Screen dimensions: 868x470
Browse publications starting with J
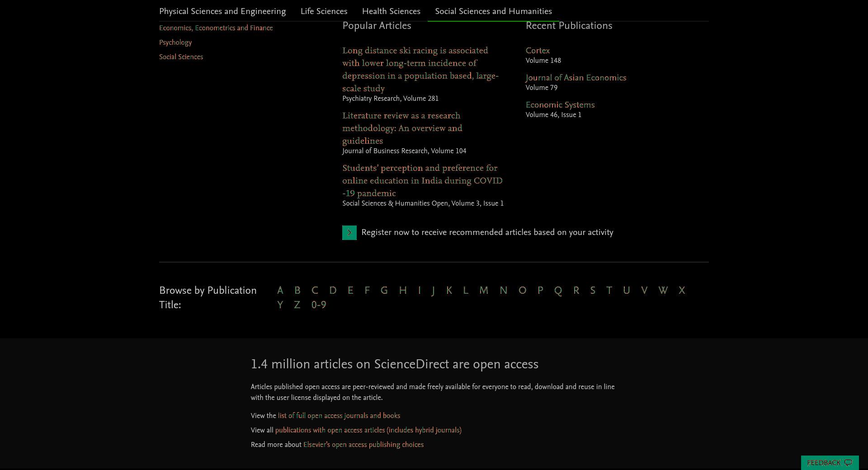[x=433, y=291]
